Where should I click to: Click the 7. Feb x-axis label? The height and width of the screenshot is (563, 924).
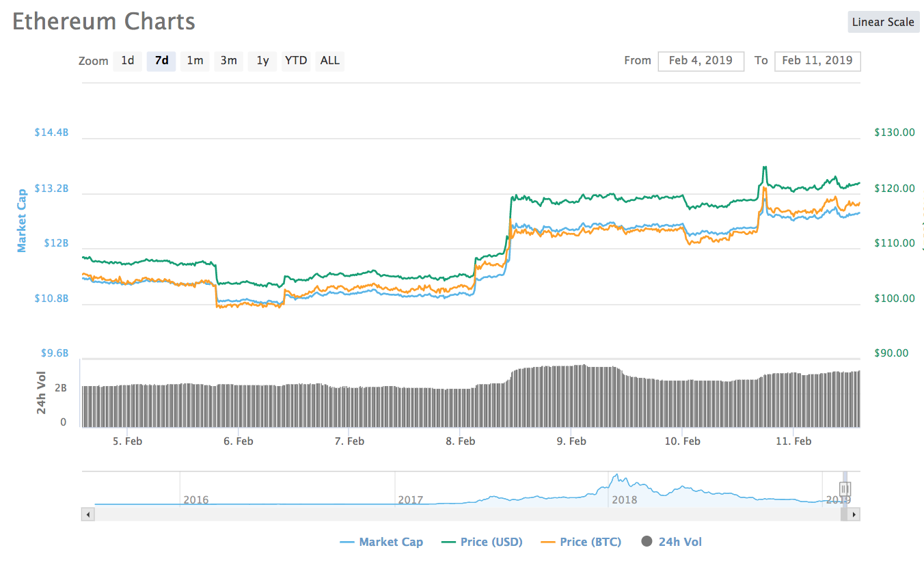coord(349,441)
